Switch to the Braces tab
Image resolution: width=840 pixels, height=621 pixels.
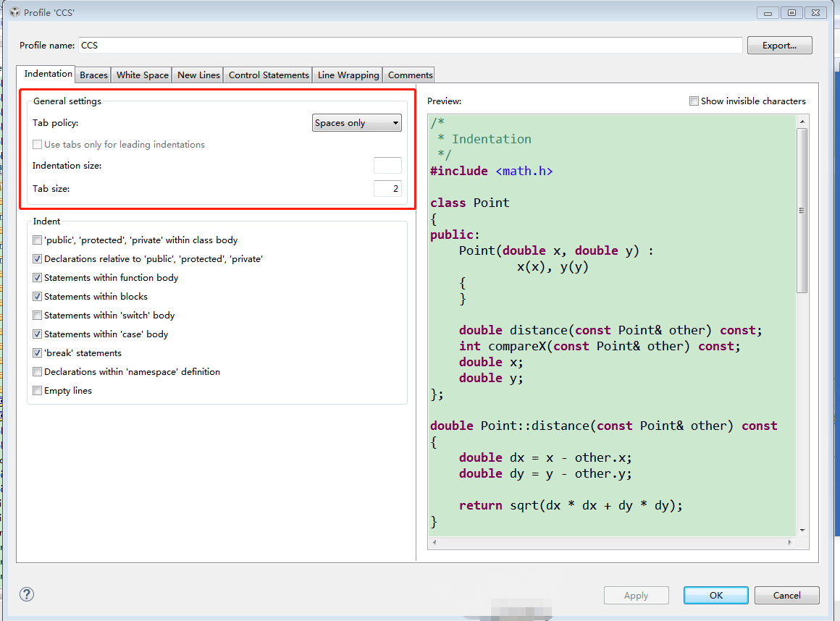(93, 75)
